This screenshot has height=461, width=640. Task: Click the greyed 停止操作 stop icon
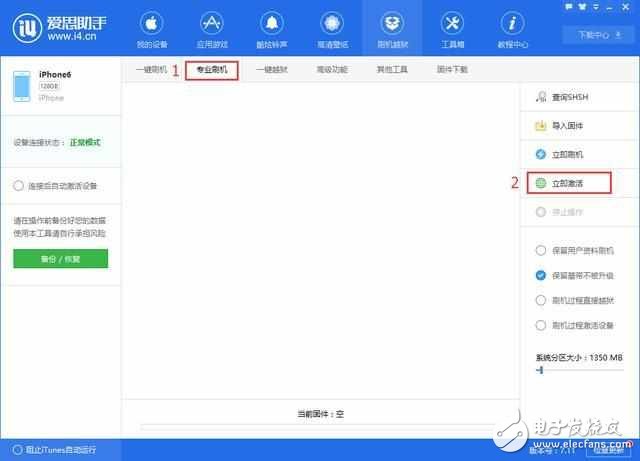click(x=540, y=212)
